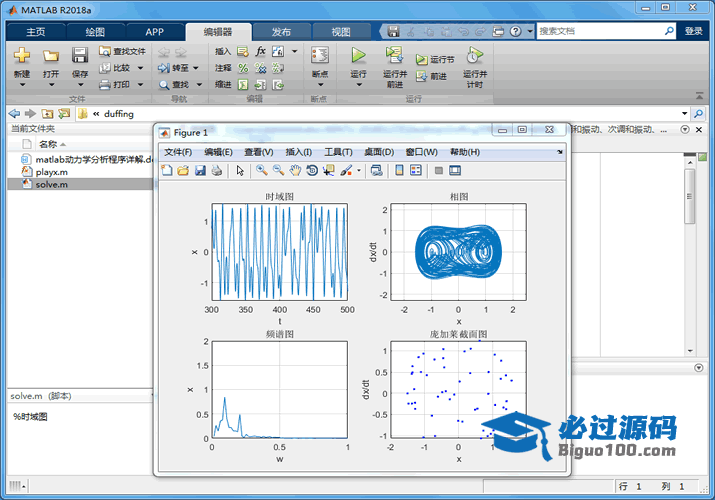Select the Pan hand tool in Figure 1
Screen dimensions: 715x500
click(295, 170)
